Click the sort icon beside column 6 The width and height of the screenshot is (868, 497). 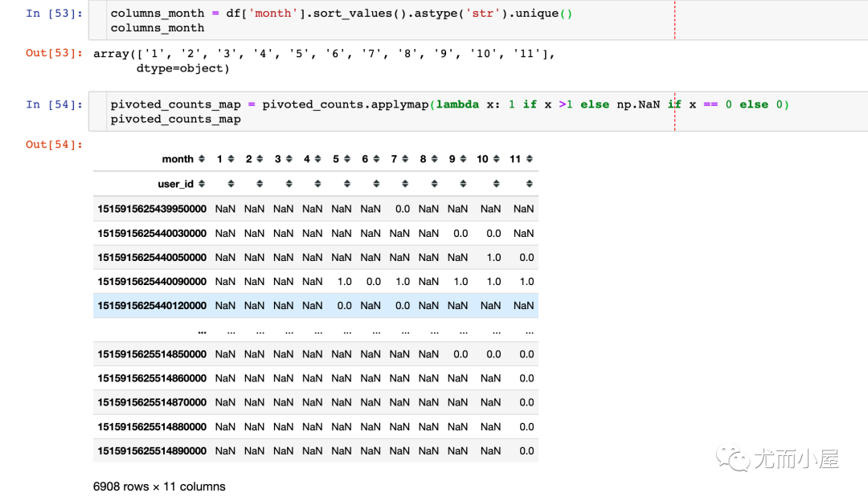click(375, 159)
